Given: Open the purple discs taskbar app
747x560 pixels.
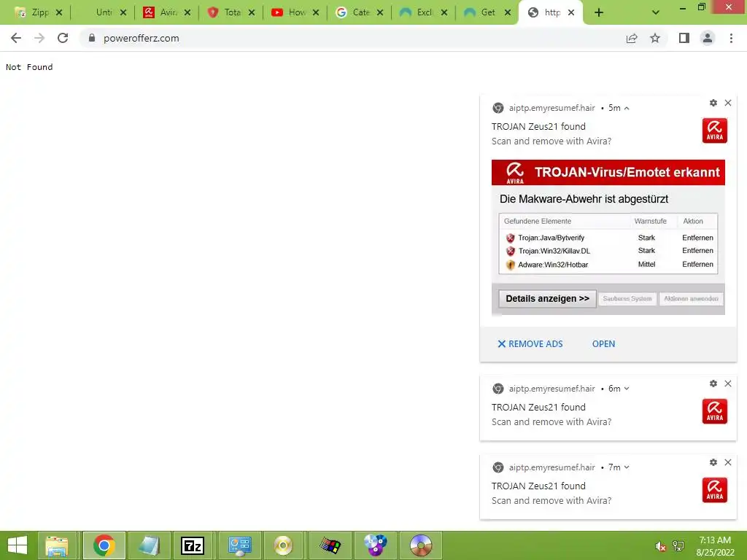Looking at the screenshot, I should tap(375, 545).
